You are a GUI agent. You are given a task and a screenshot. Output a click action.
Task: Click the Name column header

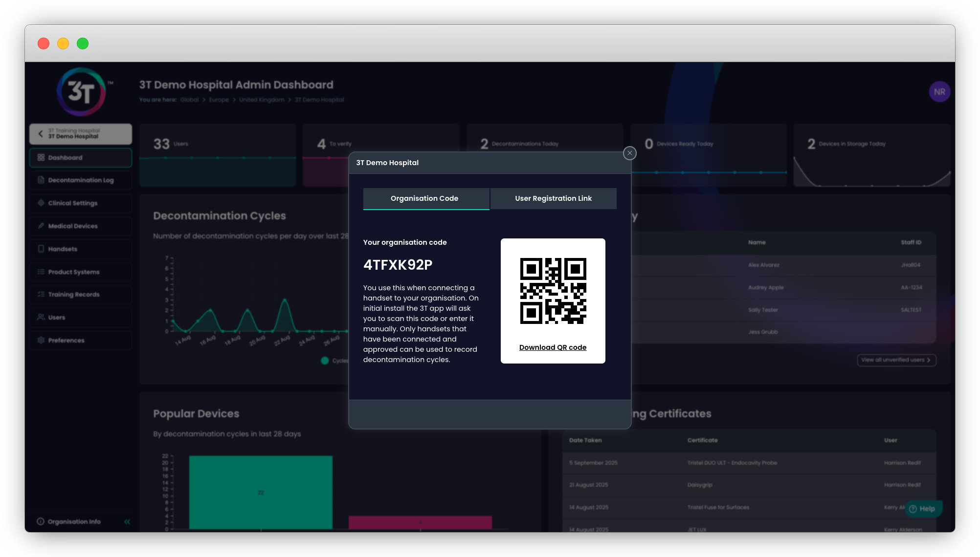(757, 243)
